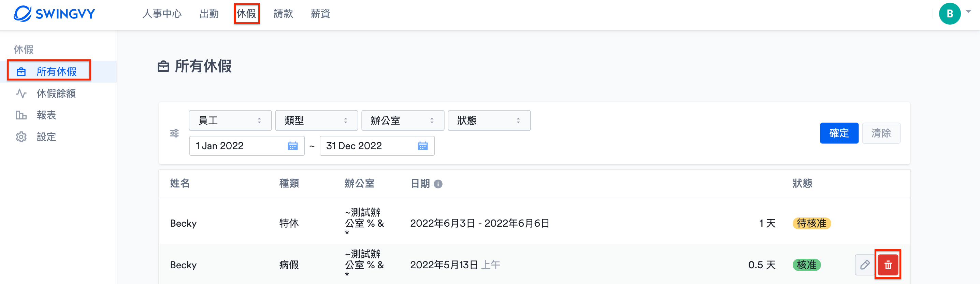Click the 病假 leave type cell
Image resolution: width=980 pixels, height=284 pixels.
289,265
